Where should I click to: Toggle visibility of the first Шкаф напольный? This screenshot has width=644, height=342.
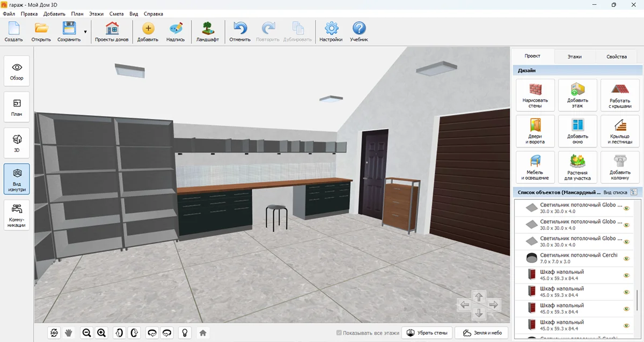[x=626, y=276]
